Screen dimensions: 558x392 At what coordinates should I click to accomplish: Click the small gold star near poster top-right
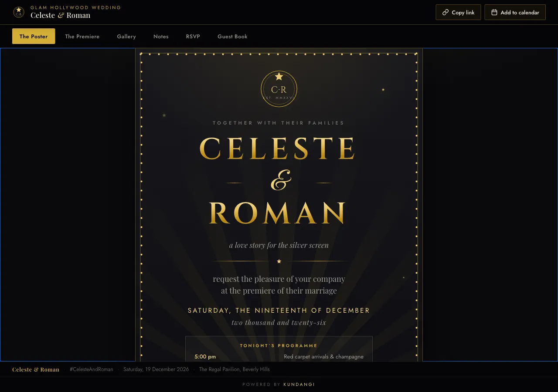pyautogui.click(x=383, y=90)
